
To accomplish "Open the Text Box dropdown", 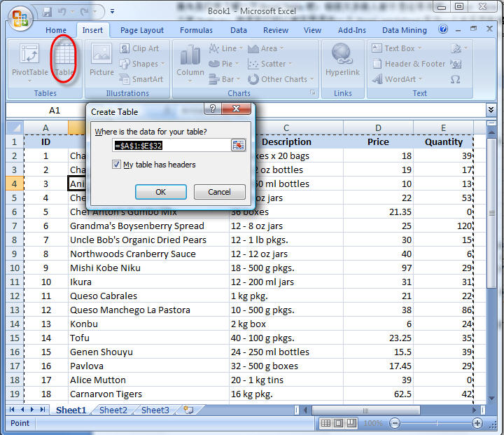I will [x=396, y=48].
